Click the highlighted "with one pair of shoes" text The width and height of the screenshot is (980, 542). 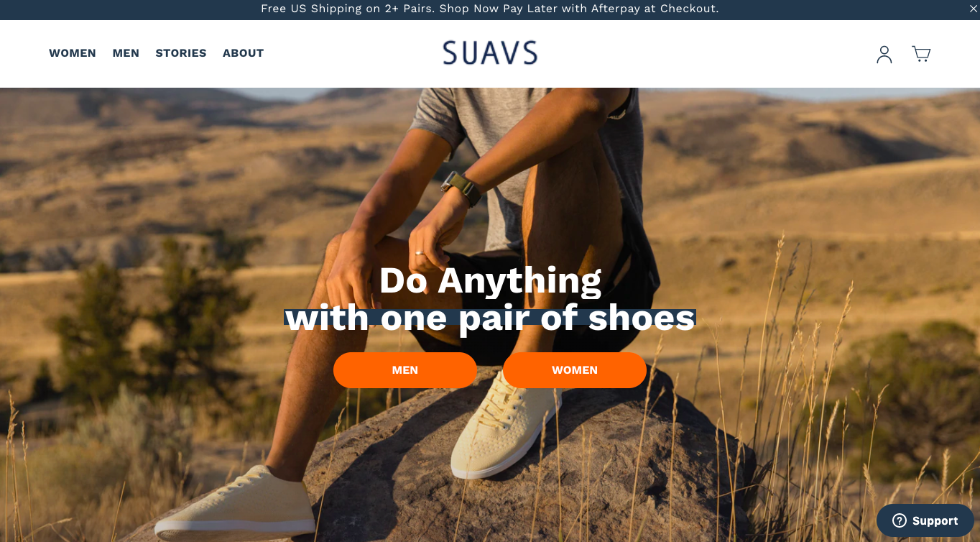(x=490, y=318)
